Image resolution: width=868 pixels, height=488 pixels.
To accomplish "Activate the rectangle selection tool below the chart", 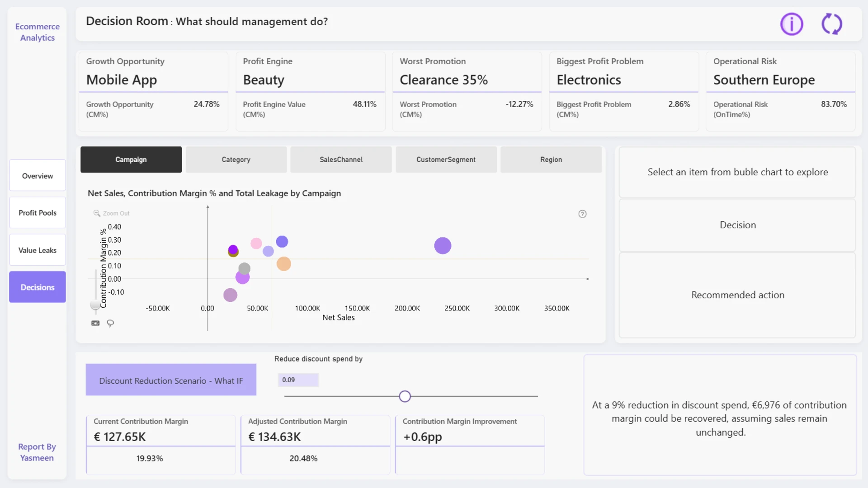I will pyautogui.click(x=95, y=323).
